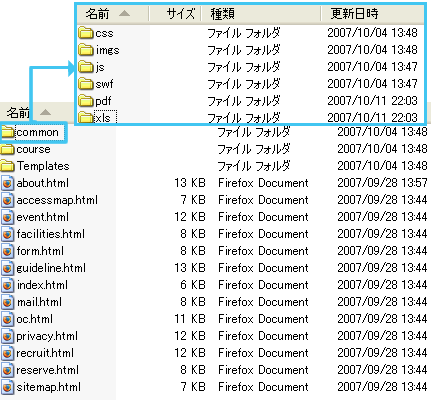
Task: Sort by the 種類 column header
Action: pyautogui.click(x=261, y=14)
